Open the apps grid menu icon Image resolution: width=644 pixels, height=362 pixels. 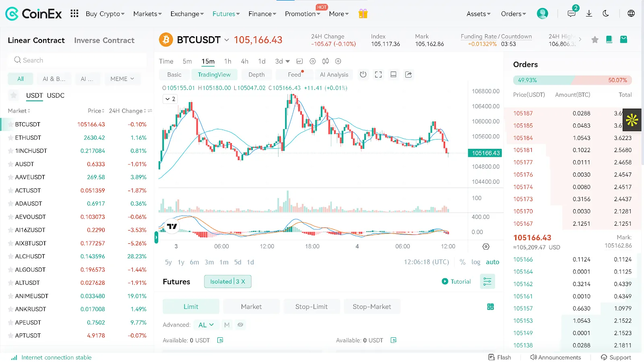click(x=74, y=14)
